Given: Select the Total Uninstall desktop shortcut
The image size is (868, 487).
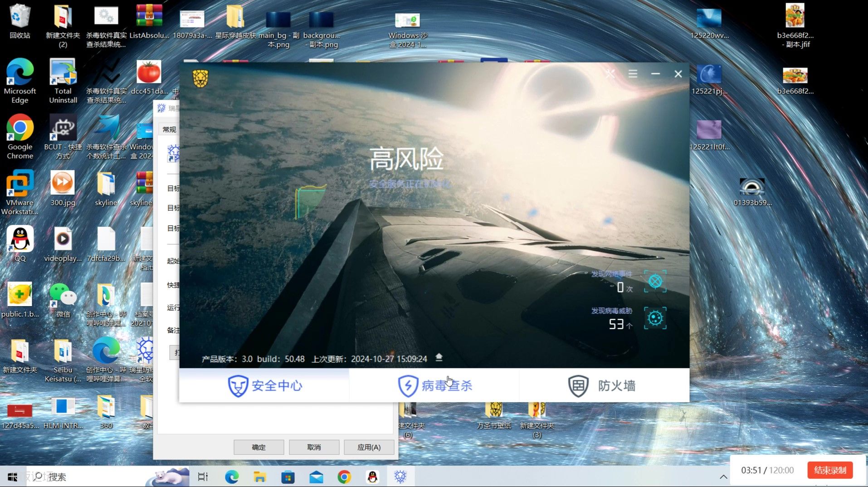Looking at the screenshot, I should [63, 82].
